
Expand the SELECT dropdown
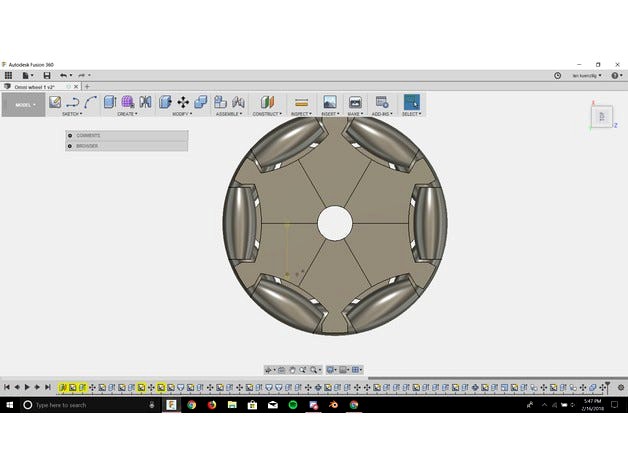coord(412,114)
